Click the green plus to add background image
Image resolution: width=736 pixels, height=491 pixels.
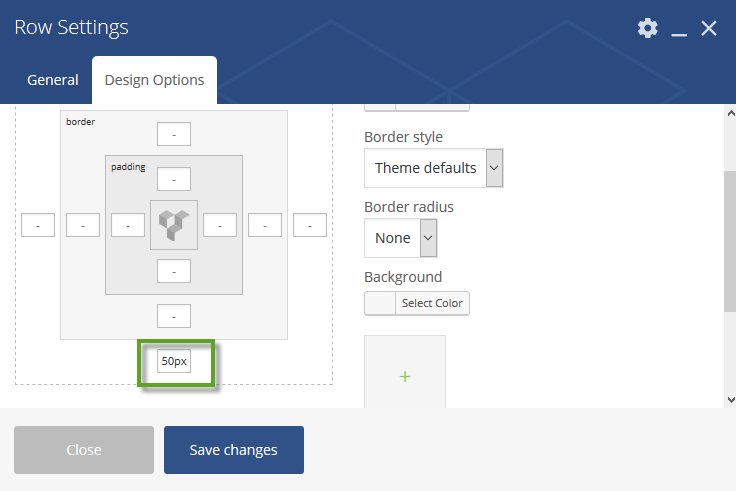405,376
